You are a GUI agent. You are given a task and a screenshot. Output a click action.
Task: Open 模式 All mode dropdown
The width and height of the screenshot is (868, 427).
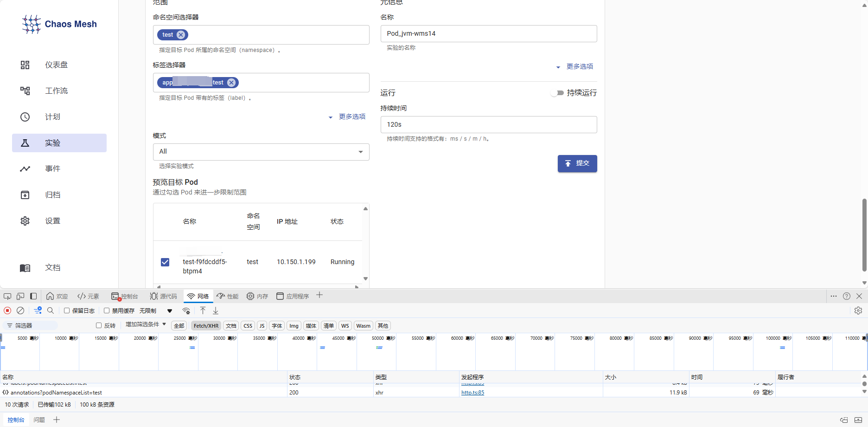pos(261,152)
